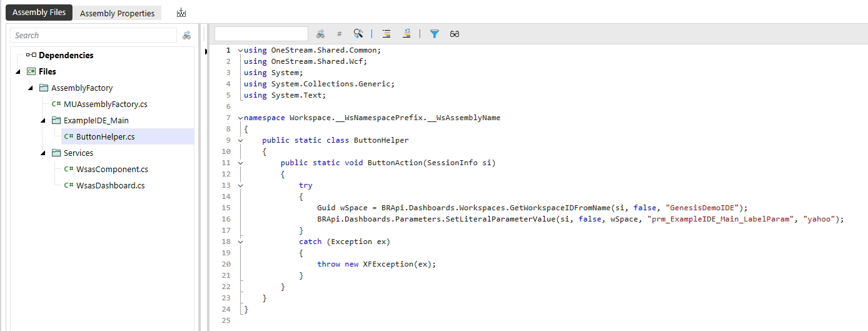Click XFException in the throw statement
This screenshot has height=331, width=868.
(388, 264)
